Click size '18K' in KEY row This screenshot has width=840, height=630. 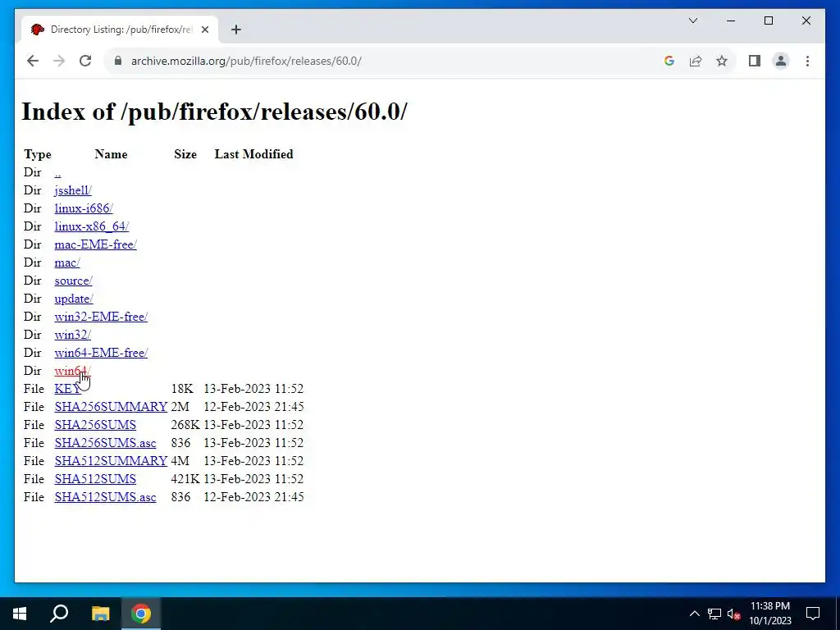182,389
